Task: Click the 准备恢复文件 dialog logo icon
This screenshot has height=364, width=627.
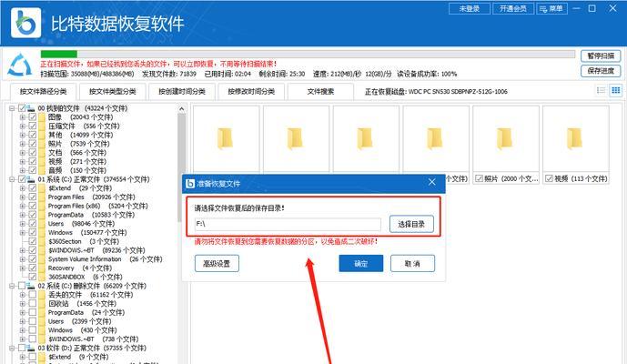Action: tap(190, 184)
